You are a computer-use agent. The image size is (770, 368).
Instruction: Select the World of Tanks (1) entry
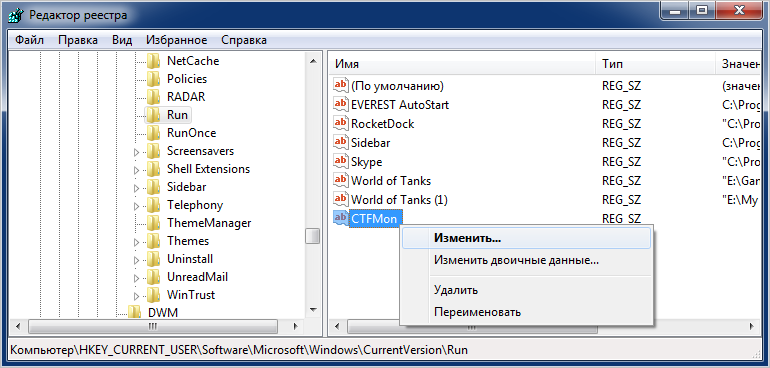pyautogui.click(x=399, y=199)
